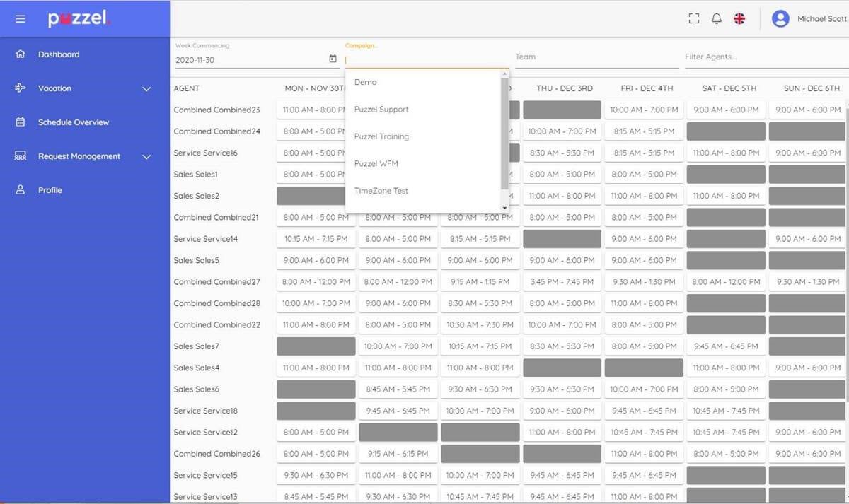Select the TimeZone Test campaign option
Image resolution: width=849 pixels, height=504 pixels.
point(381,191)
